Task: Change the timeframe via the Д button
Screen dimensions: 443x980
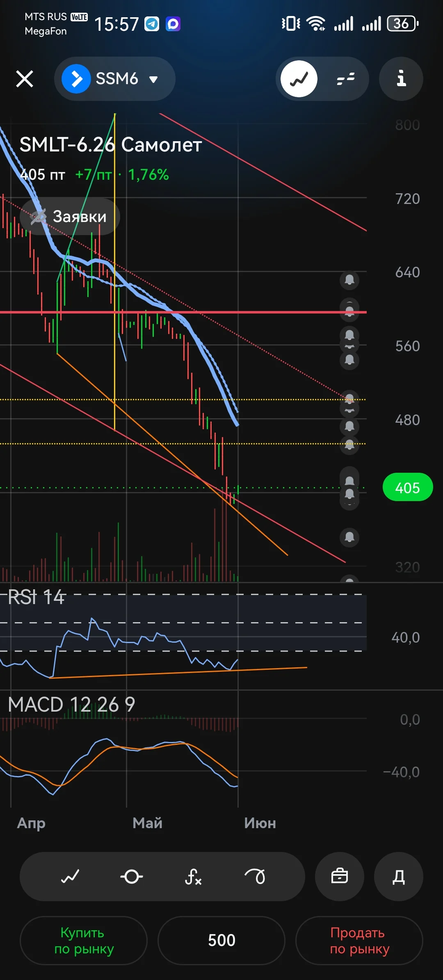Action: 399,877
